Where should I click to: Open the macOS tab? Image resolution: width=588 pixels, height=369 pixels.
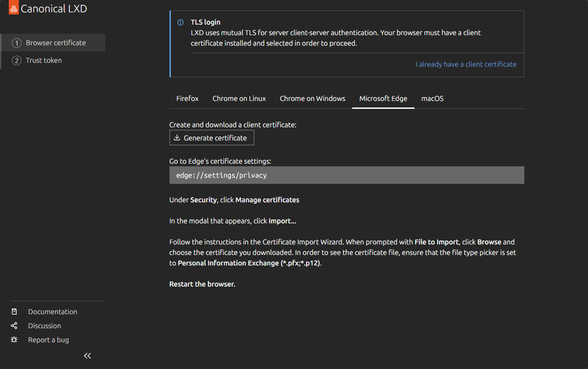(x=433, y=98)
